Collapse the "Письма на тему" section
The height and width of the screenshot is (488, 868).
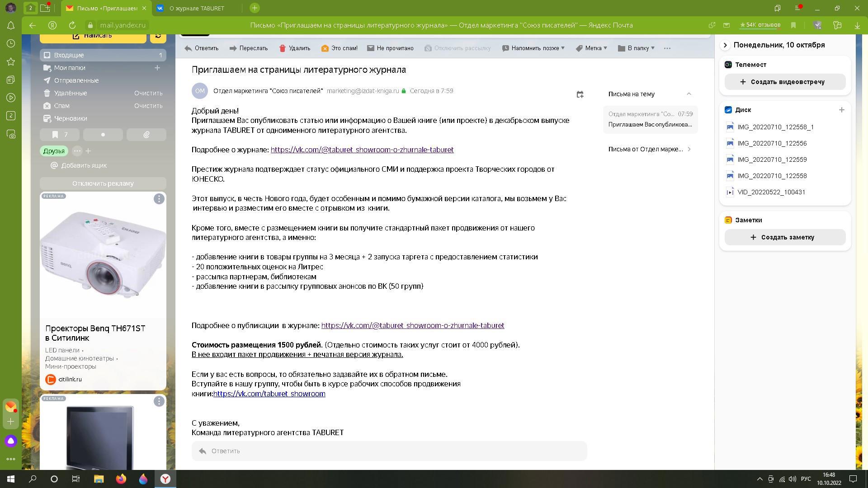coord(689,94)
